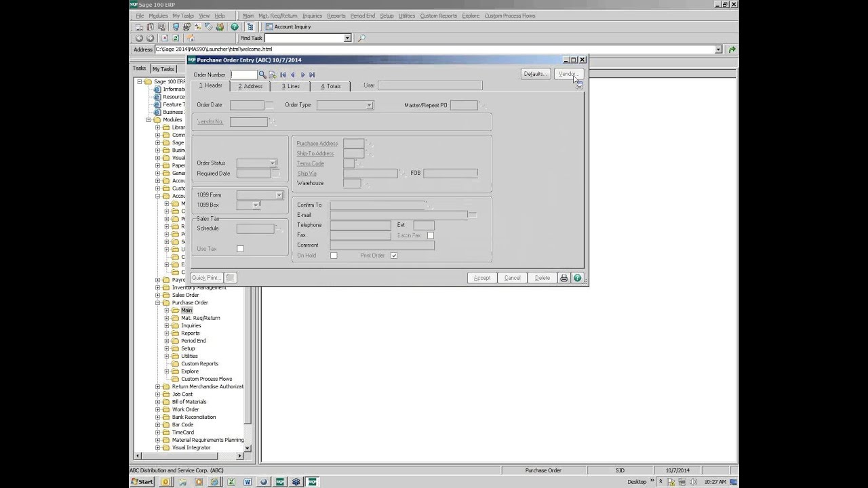This screenshot has height=488, width=868.
Task: Select Bank Reconciliation in the module tree
Action: 194,417
